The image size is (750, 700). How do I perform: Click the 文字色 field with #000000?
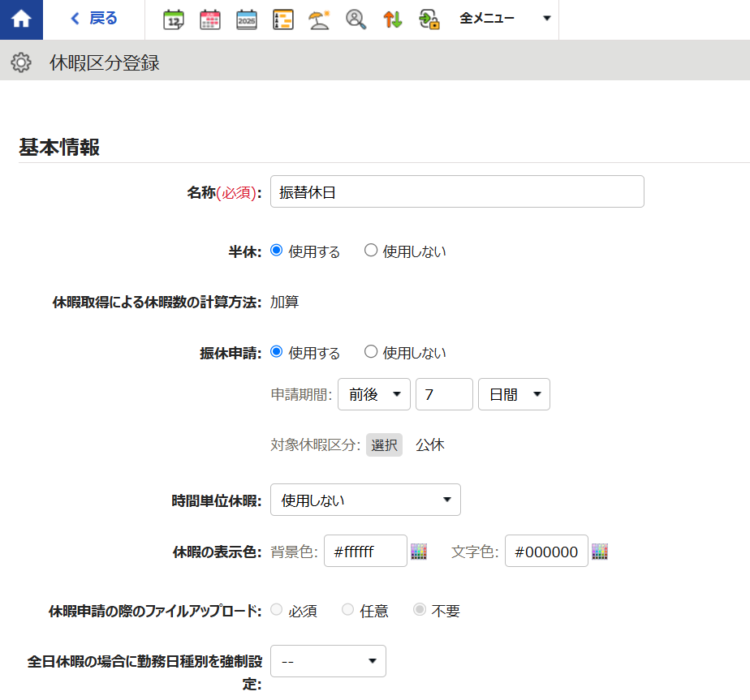(546, 551)
